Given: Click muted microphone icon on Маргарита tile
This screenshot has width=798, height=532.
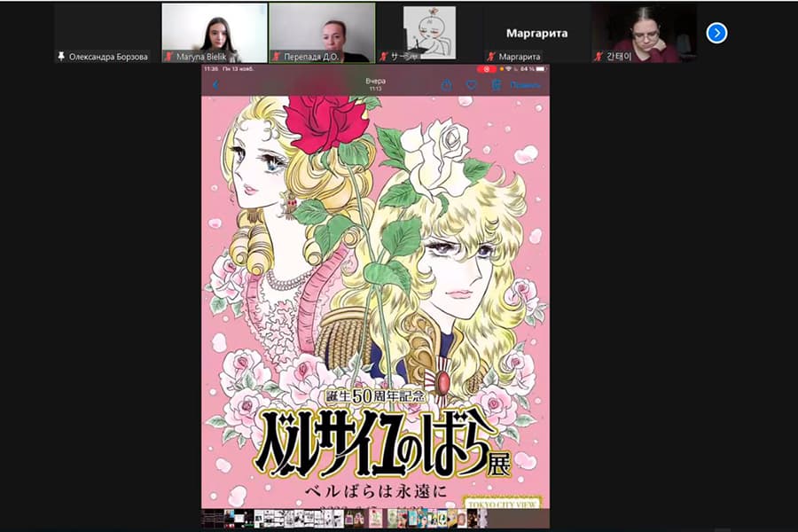Looking at the screenshot, I should click(x=491, y=57).
